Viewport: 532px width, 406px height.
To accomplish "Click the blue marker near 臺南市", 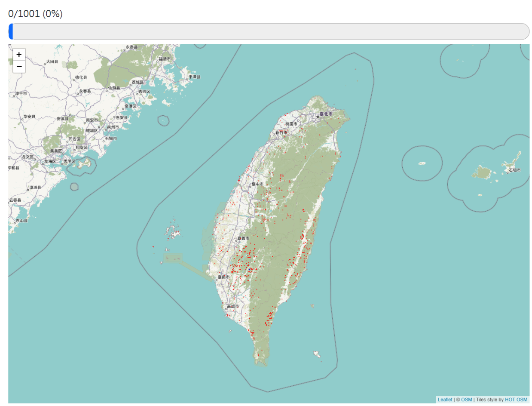I will [250, 269].
